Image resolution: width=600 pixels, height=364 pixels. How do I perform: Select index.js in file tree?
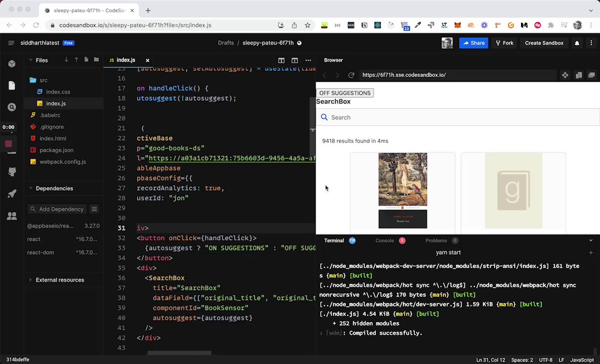64,103
